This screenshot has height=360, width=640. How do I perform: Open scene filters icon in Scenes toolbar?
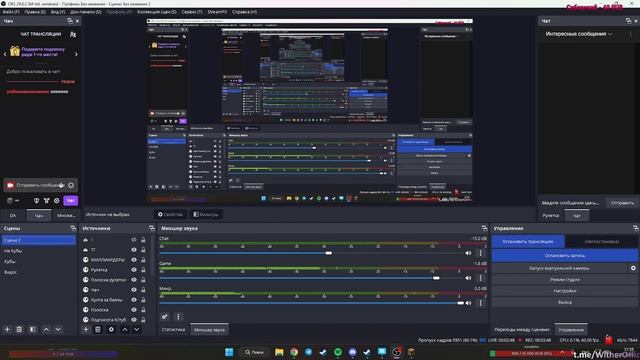click(x=33, y=329)
